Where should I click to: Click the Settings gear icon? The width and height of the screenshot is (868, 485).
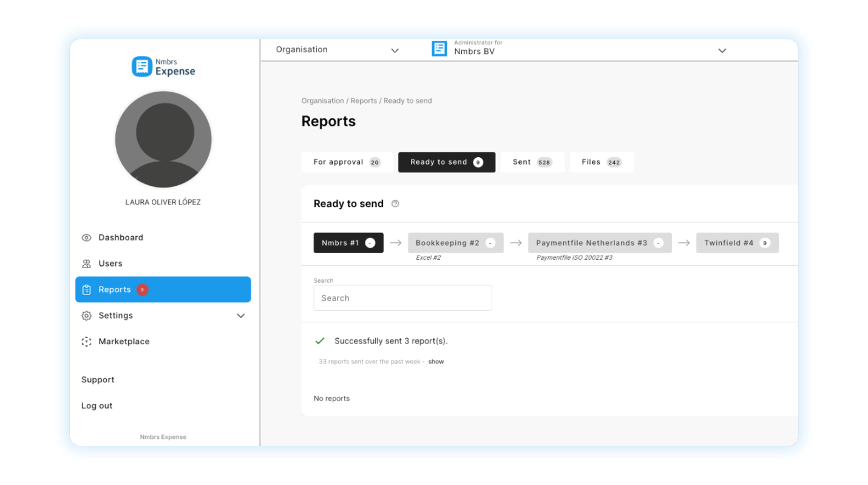click(x=86, y=316)
